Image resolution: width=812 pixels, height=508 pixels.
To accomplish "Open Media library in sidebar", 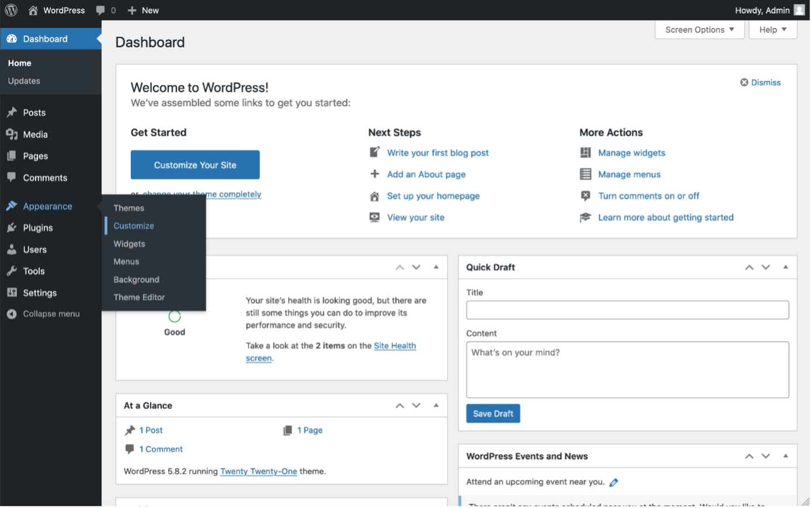I will pyautogui.click(x=35, y=134).
